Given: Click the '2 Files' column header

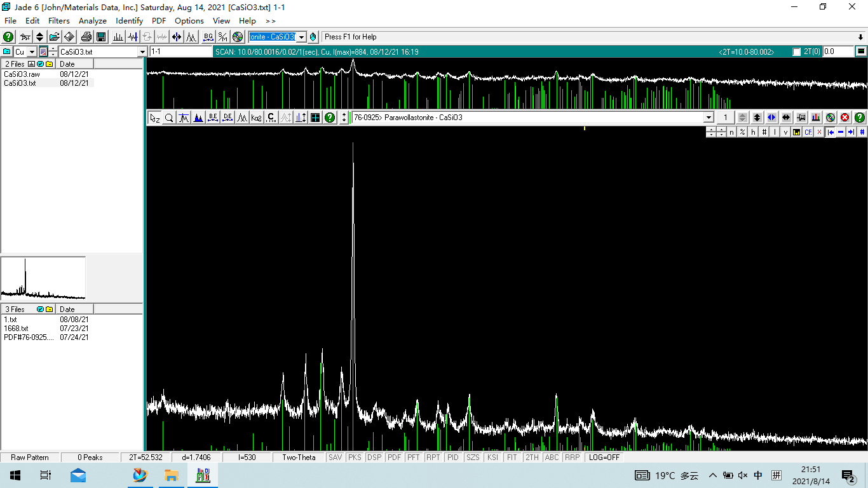Looking at the screenshot, I should (29, 64).
